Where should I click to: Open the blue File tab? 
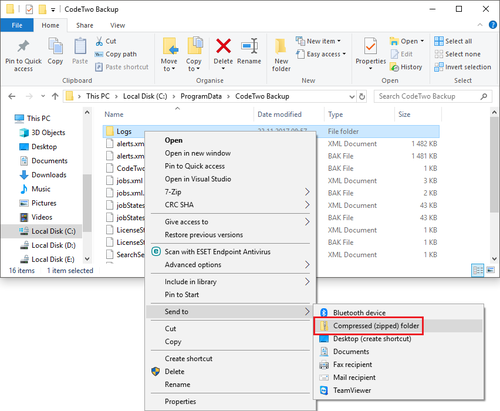[x=17, y=25]
